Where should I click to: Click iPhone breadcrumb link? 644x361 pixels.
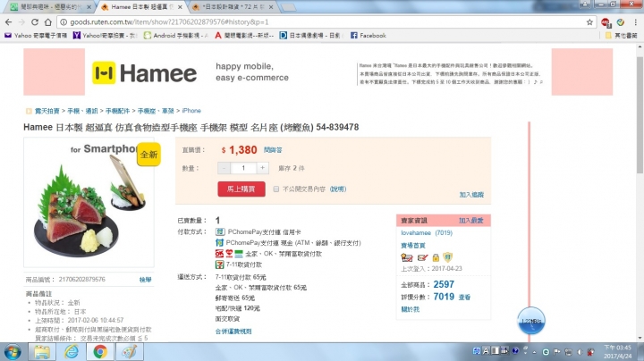[x=191, y=111]
